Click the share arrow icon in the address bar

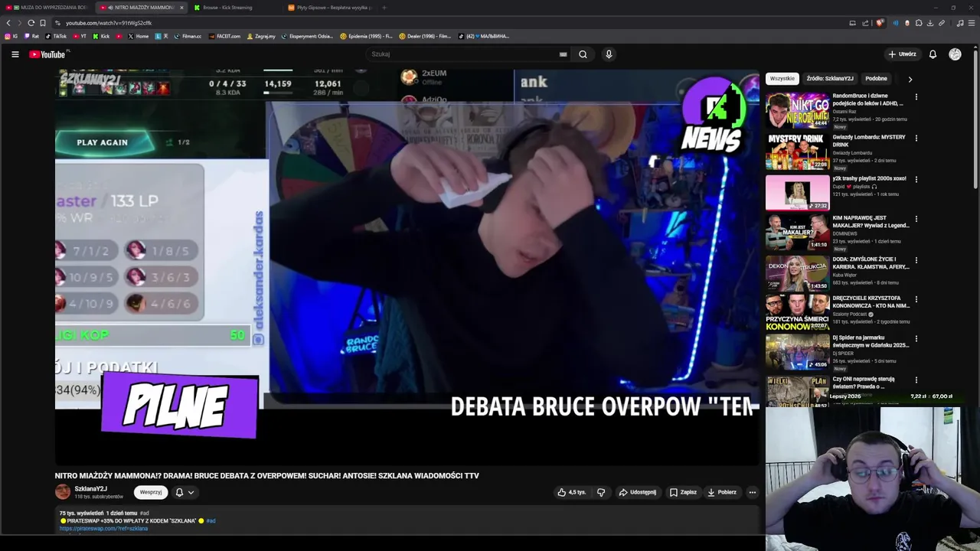[x=864, y=23]
